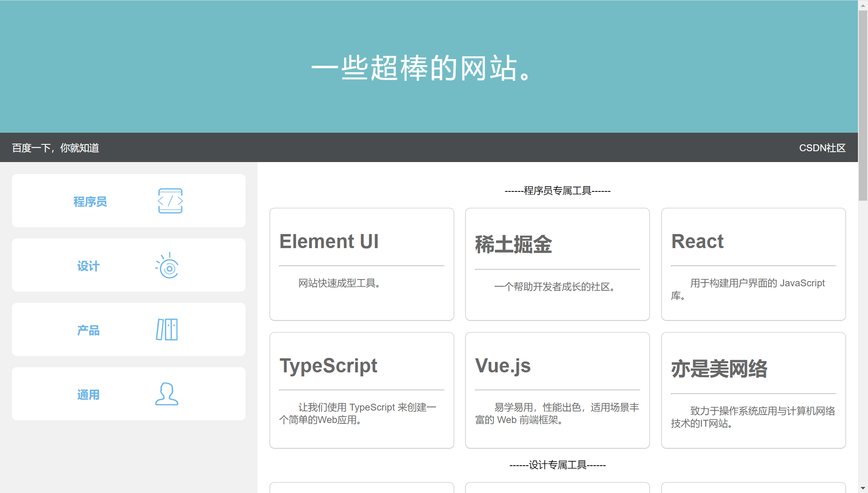
Task: Click the vertical scrollbar thumb
Action: [x=863, y=105]
